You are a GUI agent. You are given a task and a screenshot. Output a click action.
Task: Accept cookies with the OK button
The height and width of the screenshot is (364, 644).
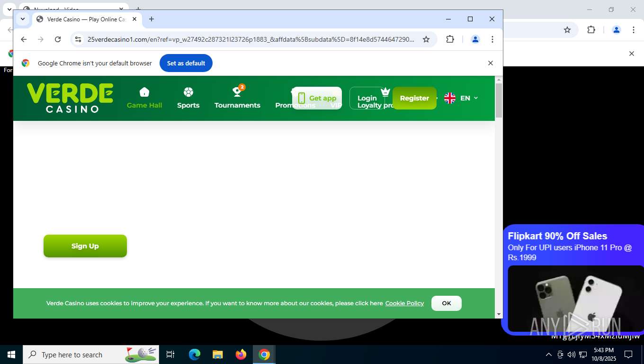pos(447,303)
